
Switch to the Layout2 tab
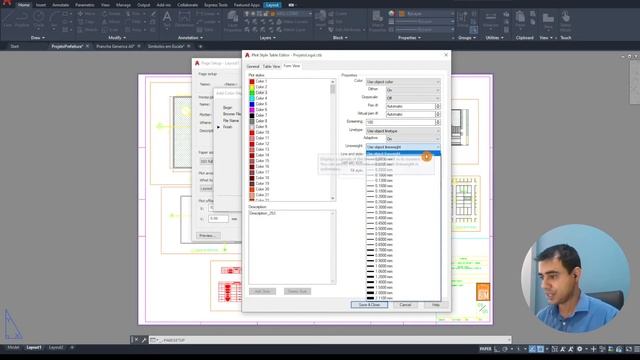click(x=56, y=348)
